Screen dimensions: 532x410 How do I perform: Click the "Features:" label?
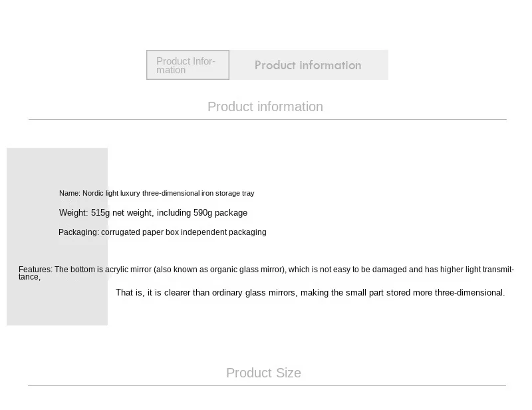click(35, 270)
